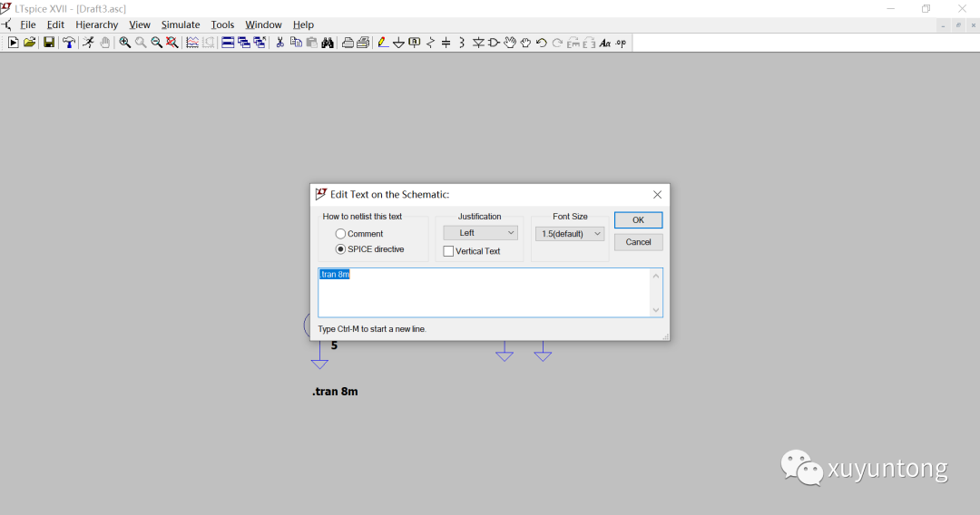Select the Capacitor tool
Viewport: 980px width, 515px height.
click(x=446, y=43)
